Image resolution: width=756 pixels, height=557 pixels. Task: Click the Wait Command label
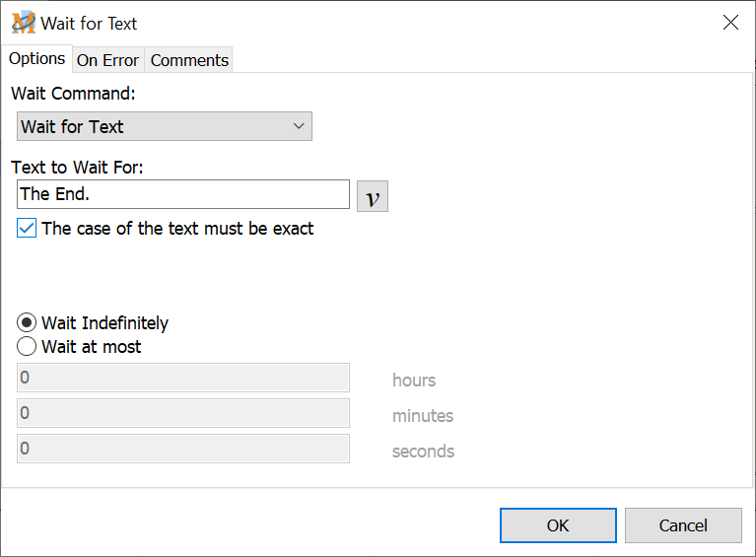click(x=73, y=94)
